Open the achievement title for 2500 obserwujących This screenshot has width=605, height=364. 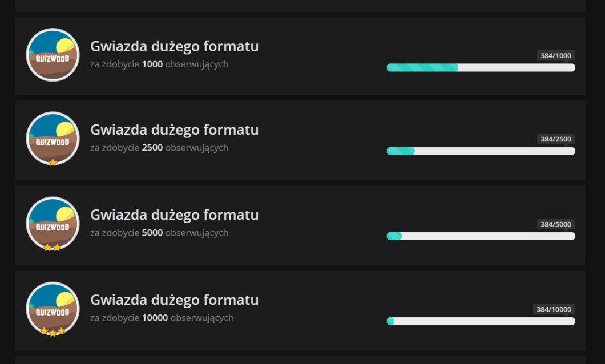174,130
